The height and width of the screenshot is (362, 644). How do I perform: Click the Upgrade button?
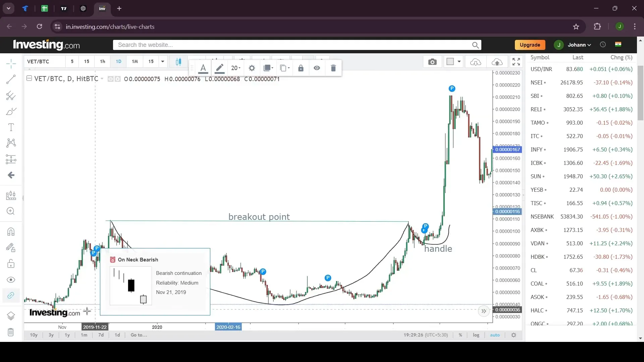pos(530,45)
